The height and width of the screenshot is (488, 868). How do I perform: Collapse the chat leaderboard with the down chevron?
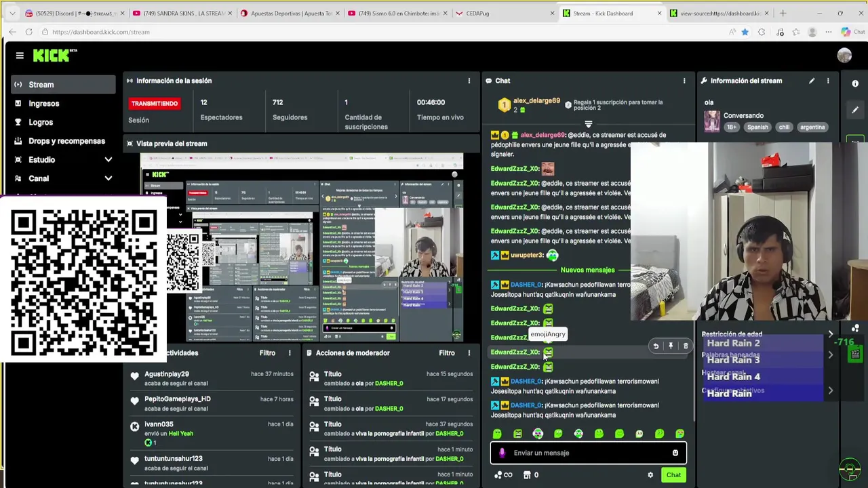coord(588,124)
